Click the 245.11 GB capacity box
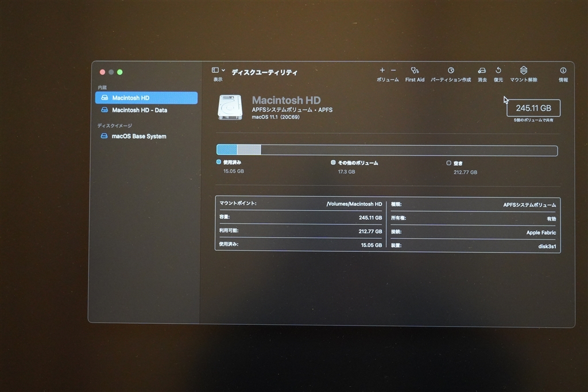 coord(533,108)
